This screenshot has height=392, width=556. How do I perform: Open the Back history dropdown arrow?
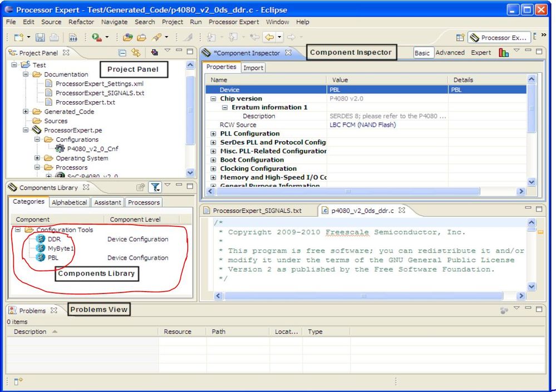coord(279,37)
